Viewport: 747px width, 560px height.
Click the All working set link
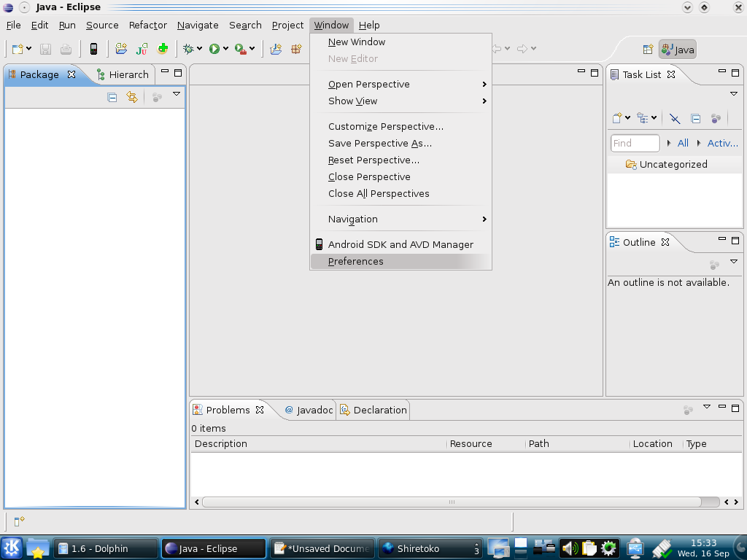[x=683, y=144]
